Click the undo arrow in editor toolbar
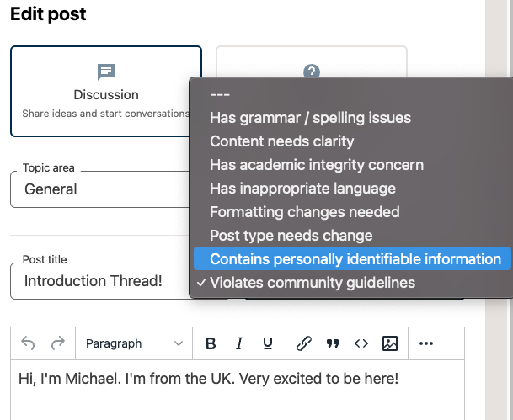Viewport: 513px width, 420px height. pos(28,343)
